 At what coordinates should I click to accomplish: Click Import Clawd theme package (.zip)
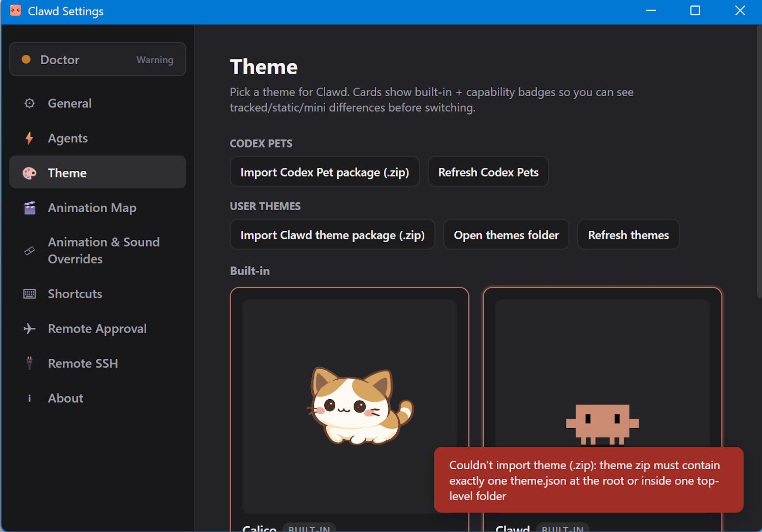(x=332, y=235)
